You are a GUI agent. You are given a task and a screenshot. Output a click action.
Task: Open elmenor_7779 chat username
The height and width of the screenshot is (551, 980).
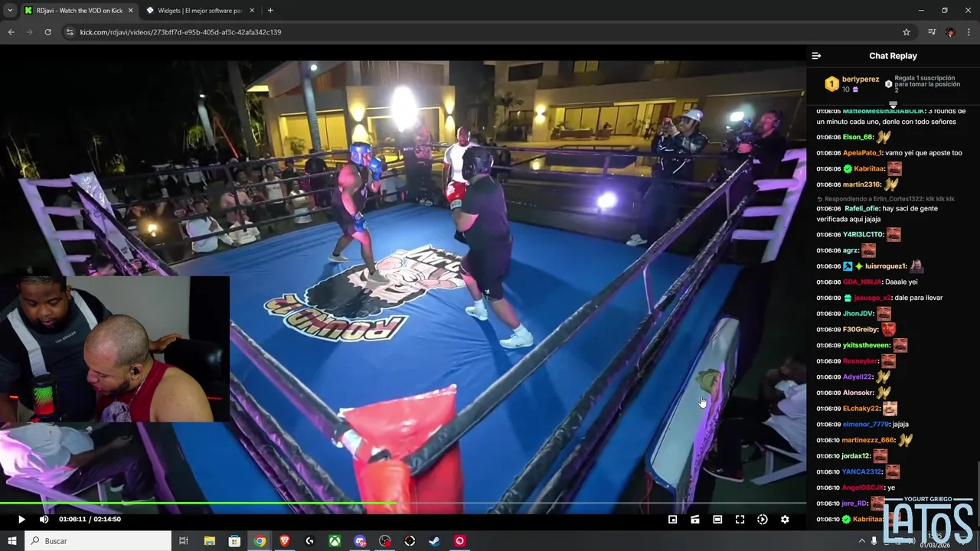(866, 424)
